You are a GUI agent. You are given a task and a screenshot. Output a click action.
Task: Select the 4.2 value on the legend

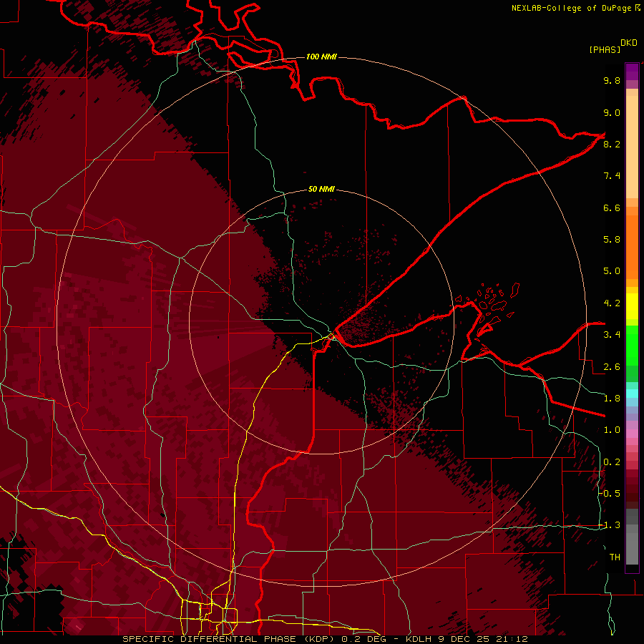pos(612,303)
